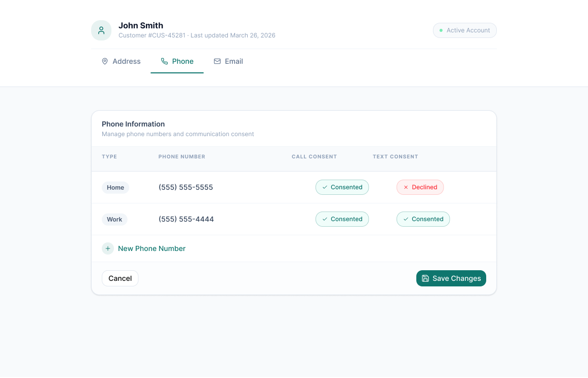588x378 pixels.
Task: Click the CALL CONSENT column header
Action: click(x=314, y=156)
